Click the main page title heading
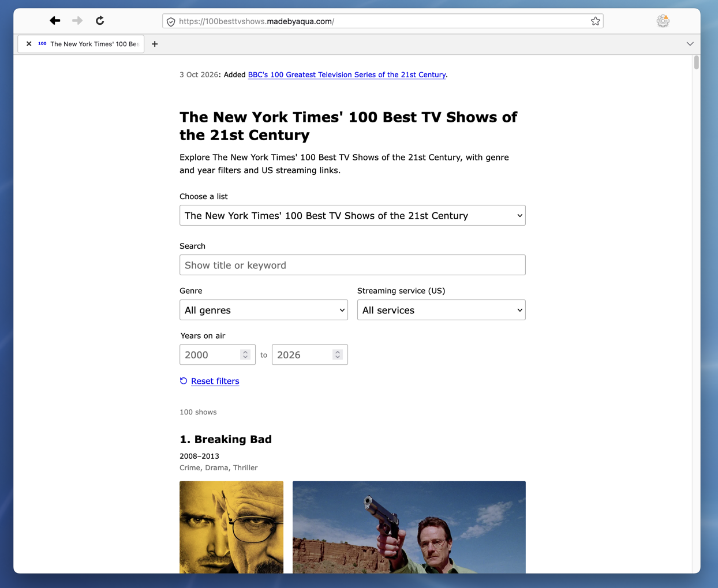718x588 pixels. pyautogui.click(x=348, y=126)
